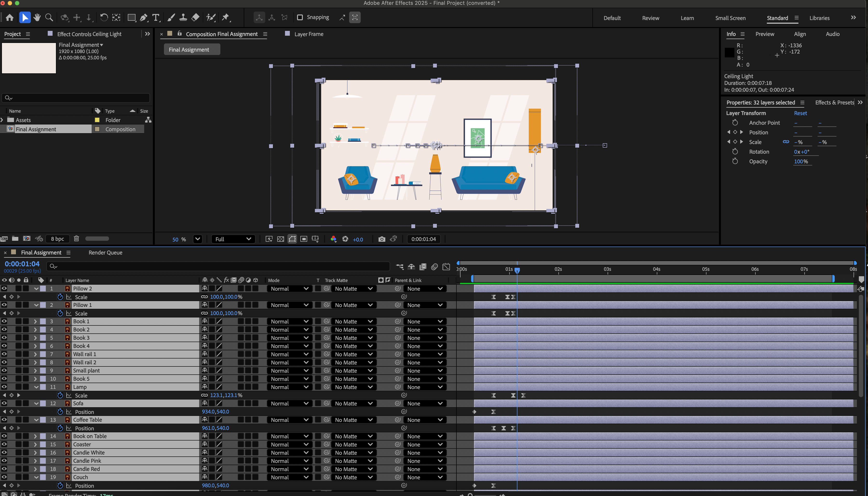Open Sofa Track Matte dropdown

tap(354, 403)
